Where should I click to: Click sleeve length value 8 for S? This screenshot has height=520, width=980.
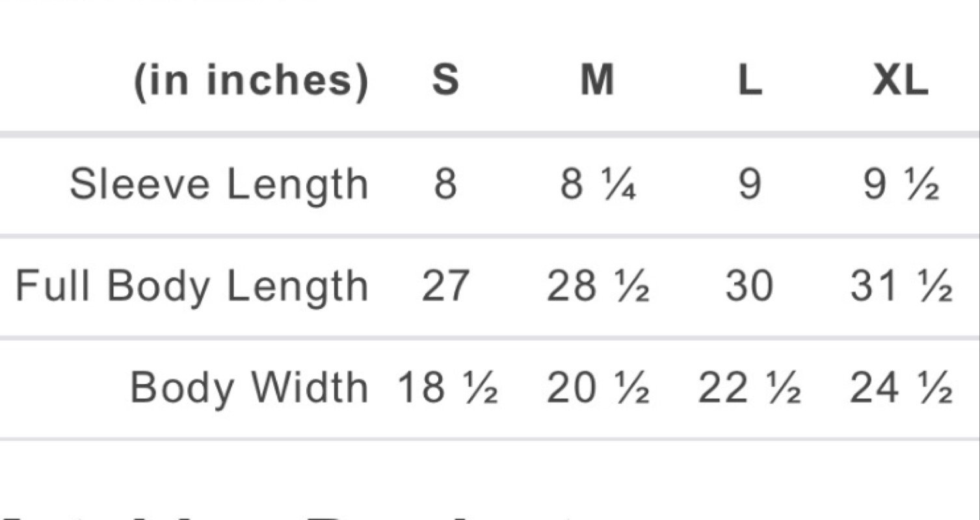[445, 185]
